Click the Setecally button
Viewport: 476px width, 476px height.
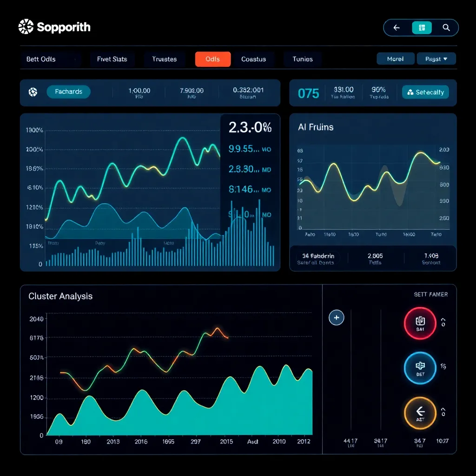pos(425,92)
